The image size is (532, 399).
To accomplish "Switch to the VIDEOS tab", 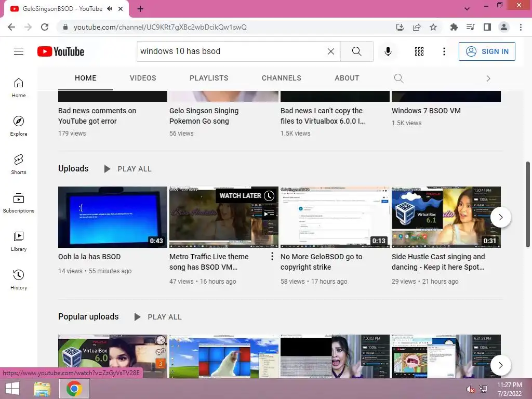I will (x=143, y=78).
